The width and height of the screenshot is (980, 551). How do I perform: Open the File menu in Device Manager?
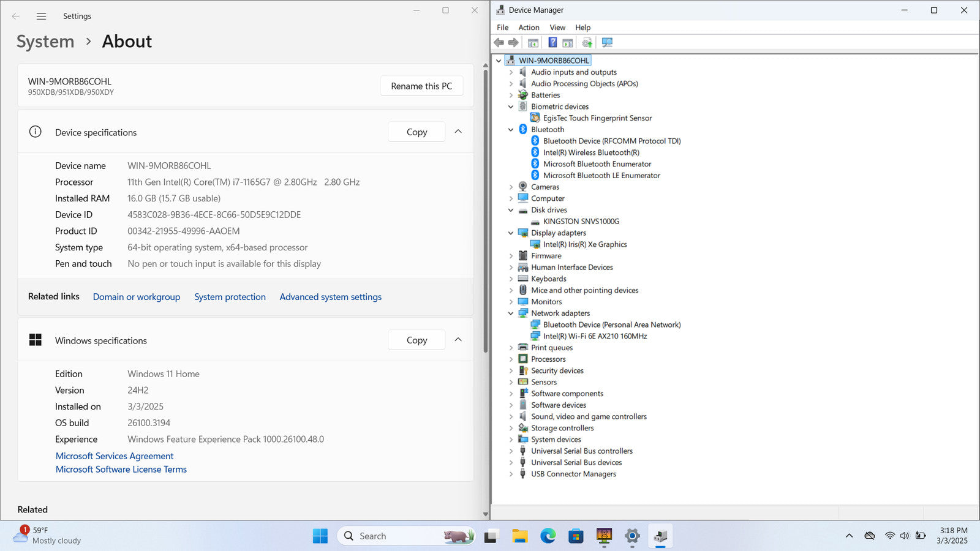[502, 28]
